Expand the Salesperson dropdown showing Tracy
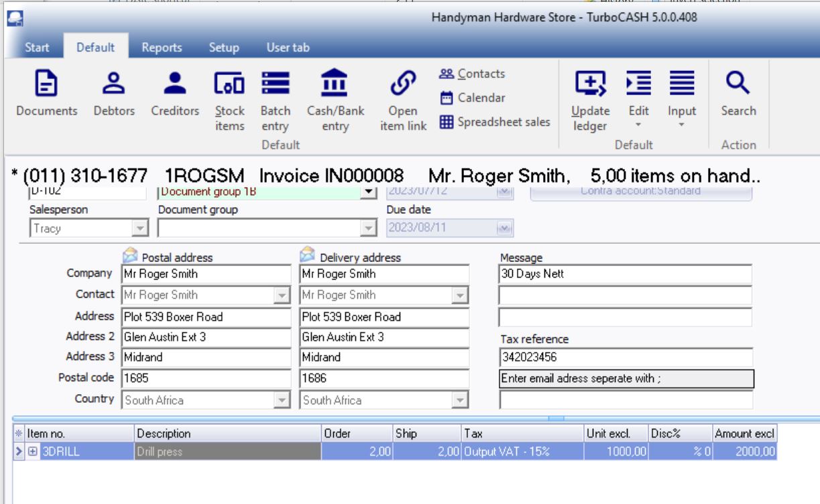Viewport: 820px width, 504px height. click(x=141, y=228)
